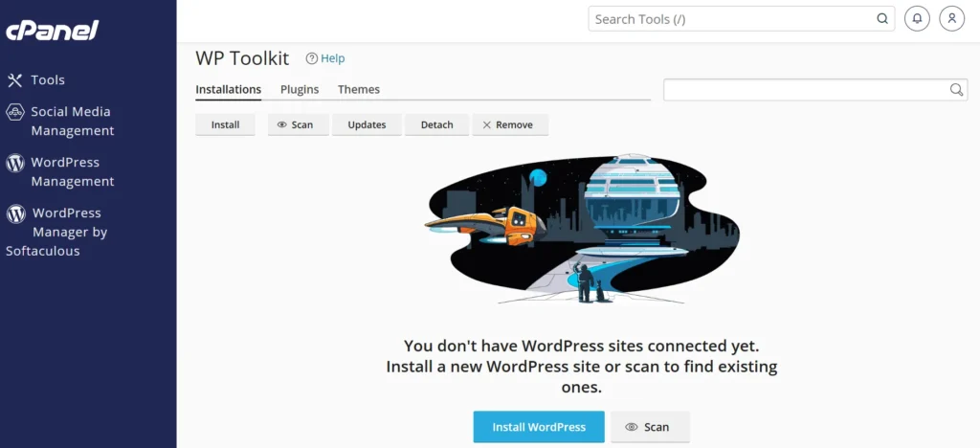Click the Softaculous WordPress logo icon
The width and height of the screenshot is (980, 448).
(15, 213)
